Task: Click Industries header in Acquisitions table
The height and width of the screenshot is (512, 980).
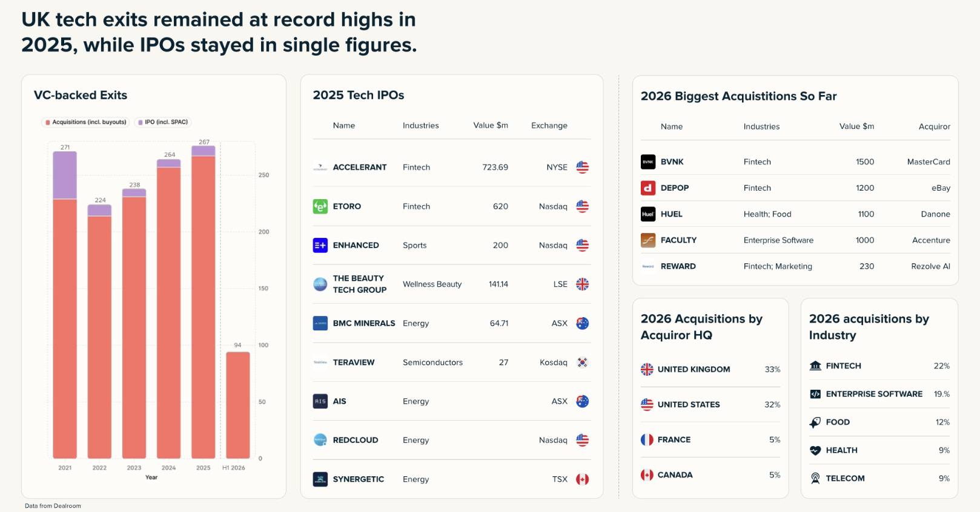Action: [762, 126]
